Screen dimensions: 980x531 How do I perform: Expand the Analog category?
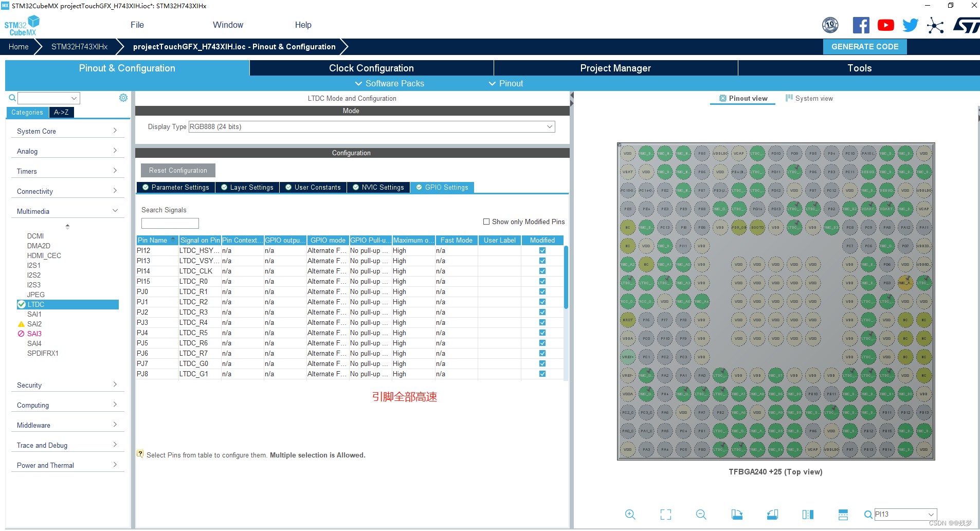(x=67, y=152)
